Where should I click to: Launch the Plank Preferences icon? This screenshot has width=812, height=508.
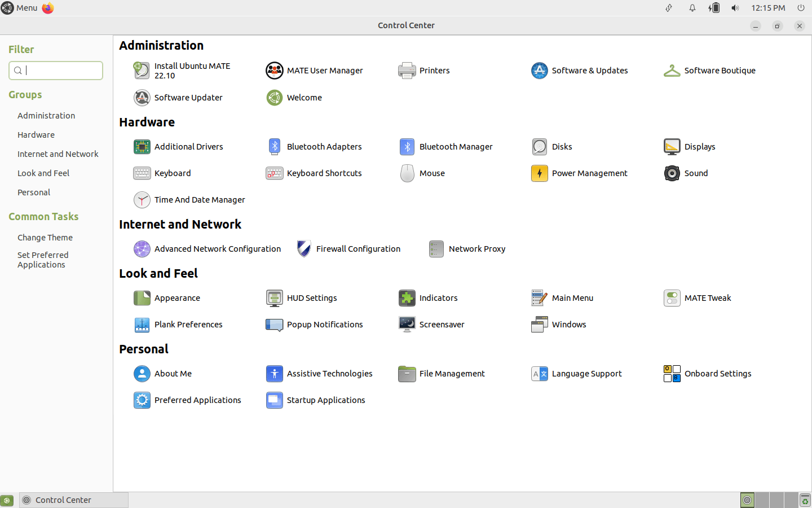(x=142, y=325)
